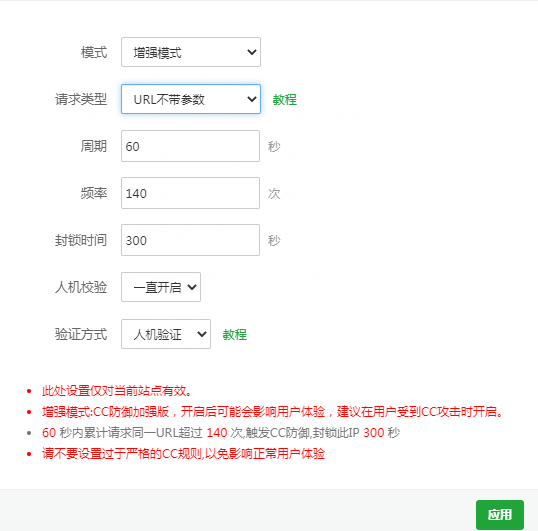The image size is (538, 531).
Task: Open the 教程 link beside 验证方式
Action: 235,334
